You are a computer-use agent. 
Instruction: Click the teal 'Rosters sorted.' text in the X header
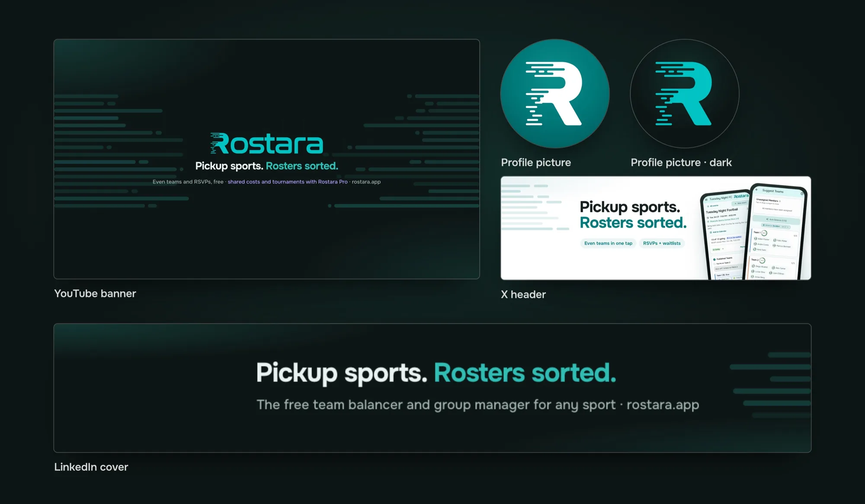[633, 223]
